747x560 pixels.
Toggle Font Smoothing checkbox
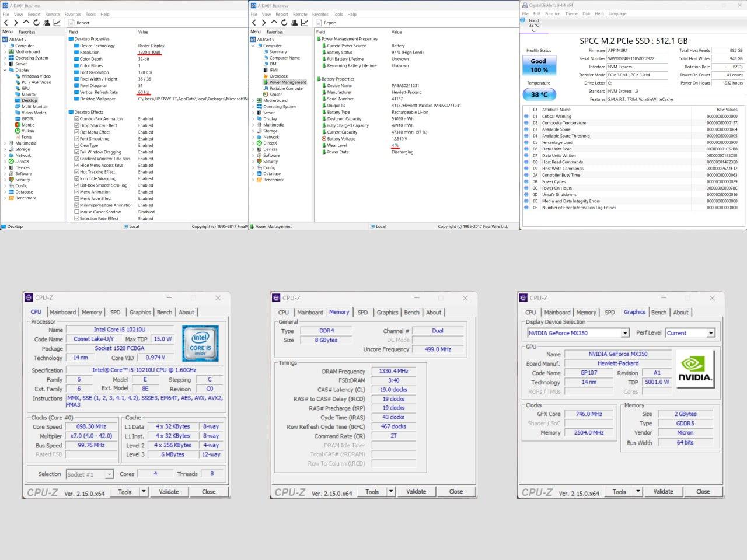[x=76, y=139]
